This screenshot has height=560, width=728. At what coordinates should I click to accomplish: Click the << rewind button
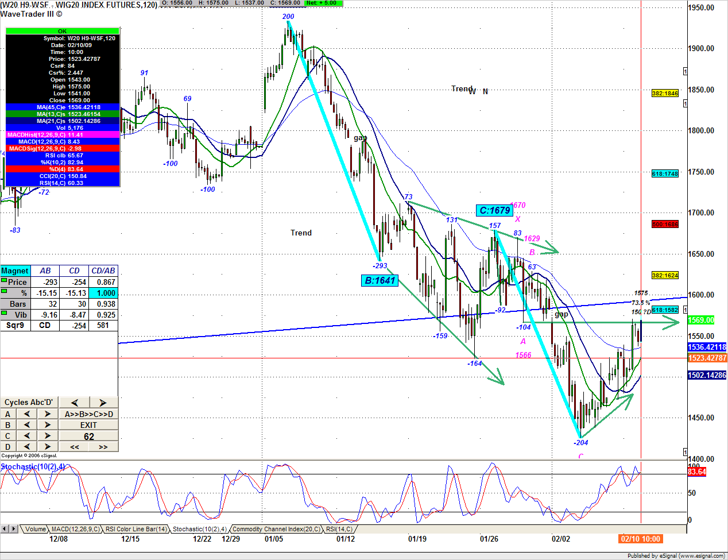coord(74,447)
